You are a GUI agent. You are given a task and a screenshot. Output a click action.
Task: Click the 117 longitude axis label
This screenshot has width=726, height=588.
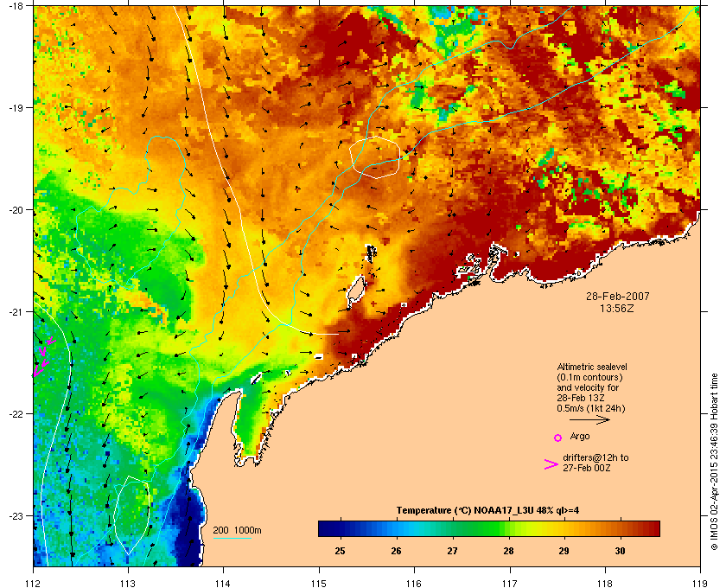pos(510,584)
